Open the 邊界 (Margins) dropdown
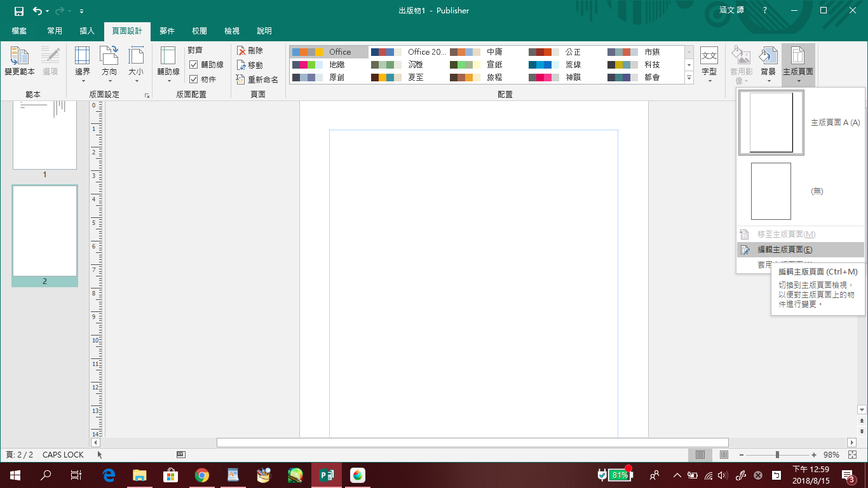Image resolution: width=868 pixels, height=488 pixels. [x=83, y=63]
